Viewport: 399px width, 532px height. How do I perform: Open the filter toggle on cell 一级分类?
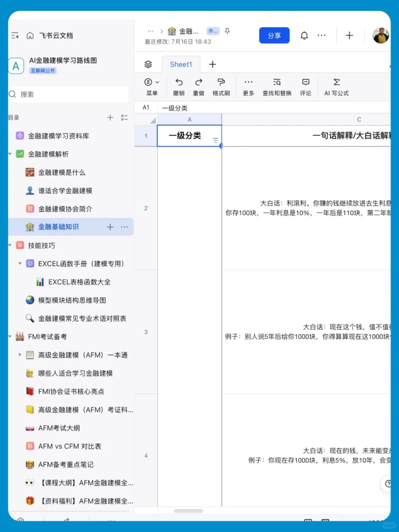[x=215, y=140]
